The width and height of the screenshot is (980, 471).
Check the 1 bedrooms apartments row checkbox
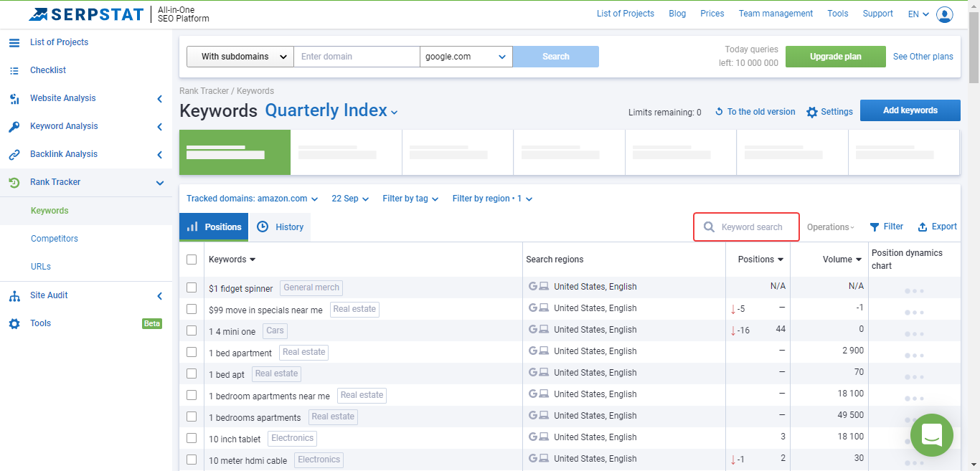point(192,417)
